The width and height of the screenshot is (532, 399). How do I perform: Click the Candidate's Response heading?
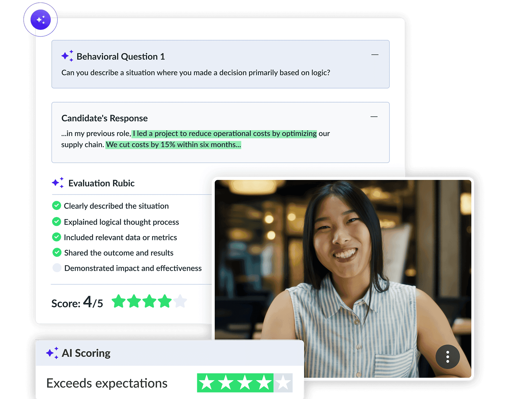coord(105,118)
